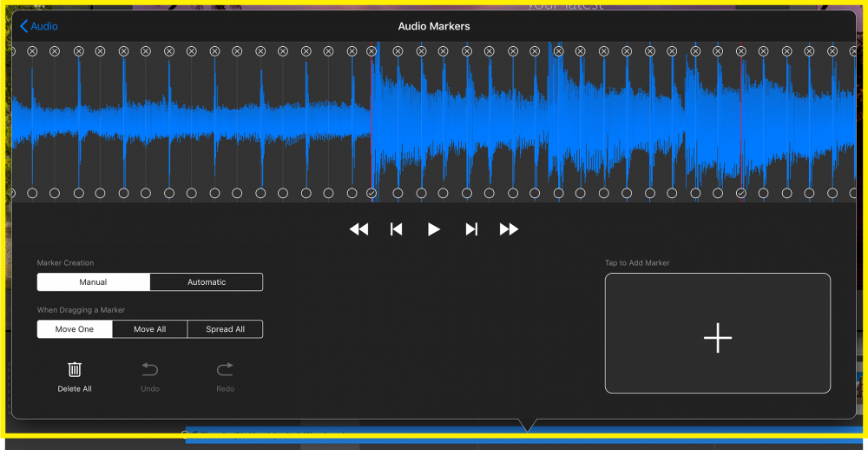Click the Audio Markers title
This screenshot has height=450, width=868.
[x=434, y=27]
